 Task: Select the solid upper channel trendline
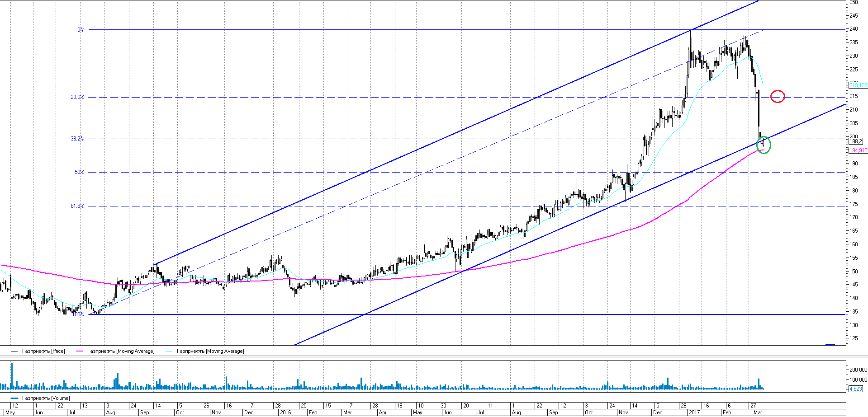(x=457, y=132)
